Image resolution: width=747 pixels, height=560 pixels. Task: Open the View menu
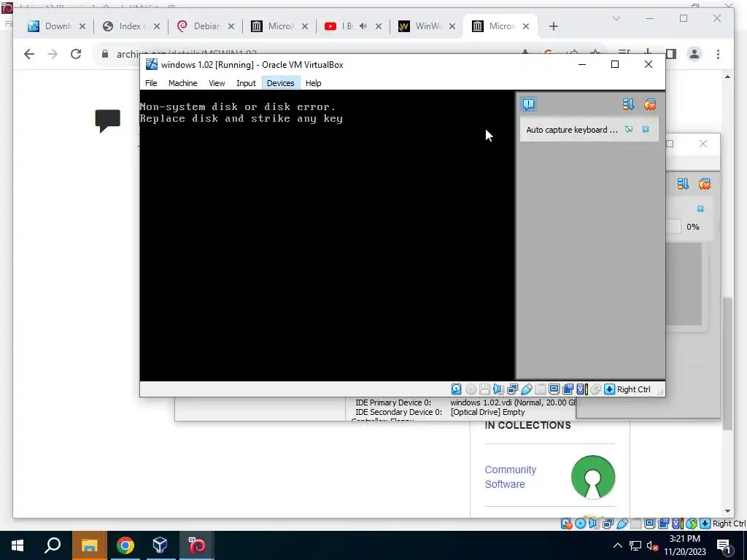[217, 83]
